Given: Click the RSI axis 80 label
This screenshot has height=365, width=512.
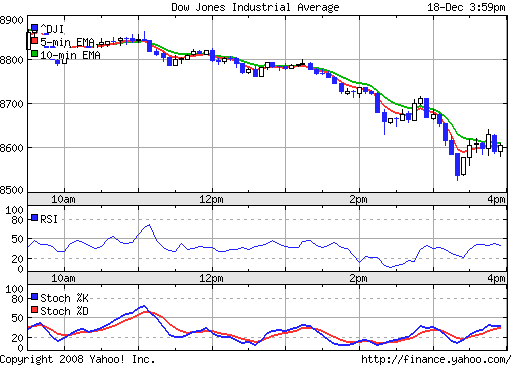Looking at the screenshot, I should point(17,220).
